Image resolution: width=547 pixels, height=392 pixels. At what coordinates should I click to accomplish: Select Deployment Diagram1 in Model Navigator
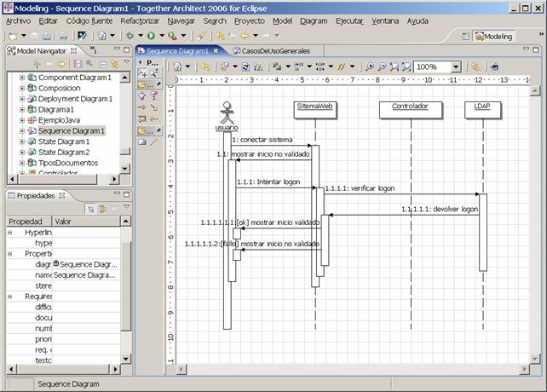(x=75, y=99)
